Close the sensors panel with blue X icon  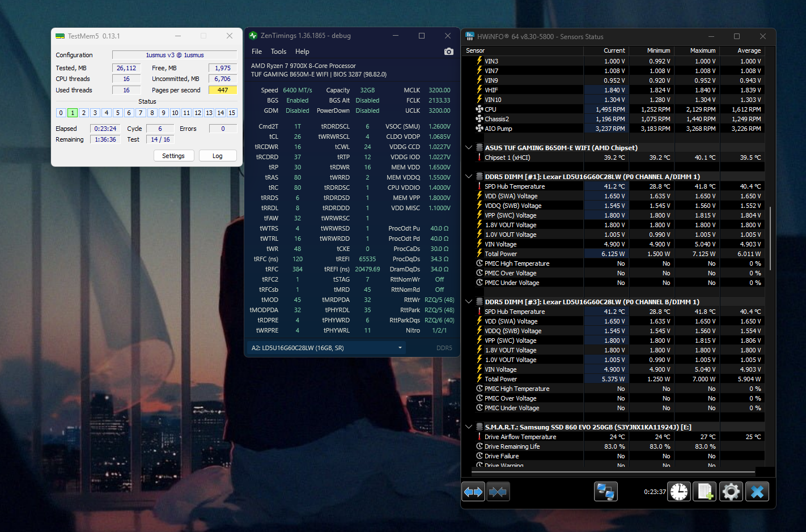[757, 492]
